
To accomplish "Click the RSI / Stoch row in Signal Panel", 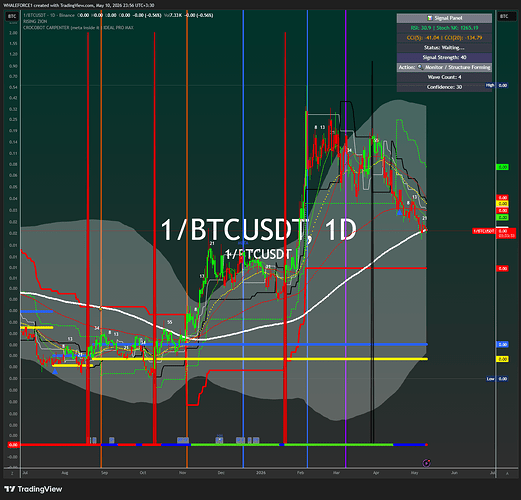I will [x=444, y=28].
